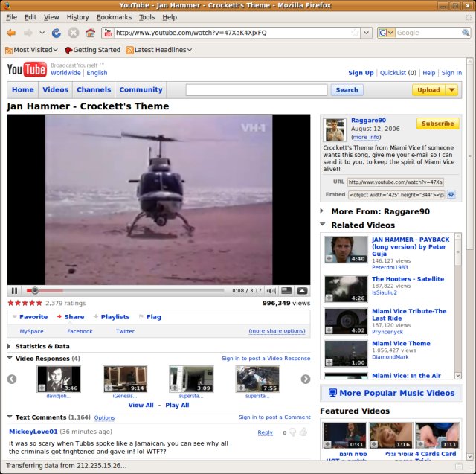Viewport: 476px width, 474px height.
Task: Go to Firefox home page icon
Action: coord(90,33)
